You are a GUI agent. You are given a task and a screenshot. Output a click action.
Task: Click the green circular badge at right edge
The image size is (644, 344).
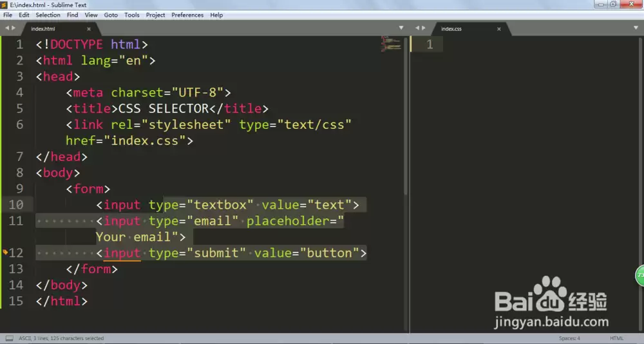[x=639, y=275]
